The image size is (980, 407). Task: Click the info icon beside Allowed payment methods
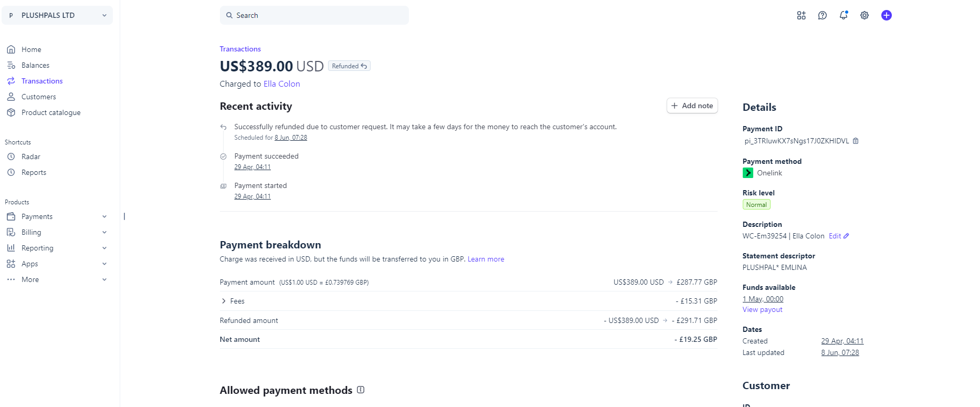point(361,390)
